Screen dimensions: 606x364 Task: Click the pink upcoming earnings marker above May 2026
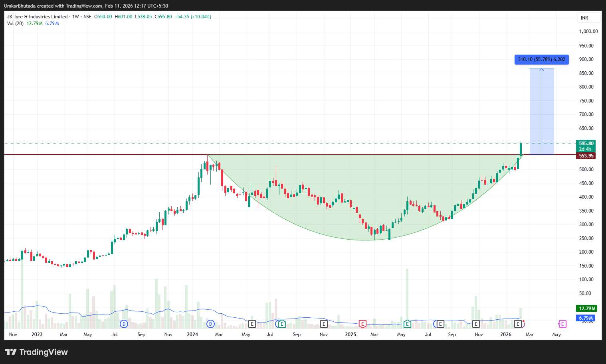[x=562, y=324]
